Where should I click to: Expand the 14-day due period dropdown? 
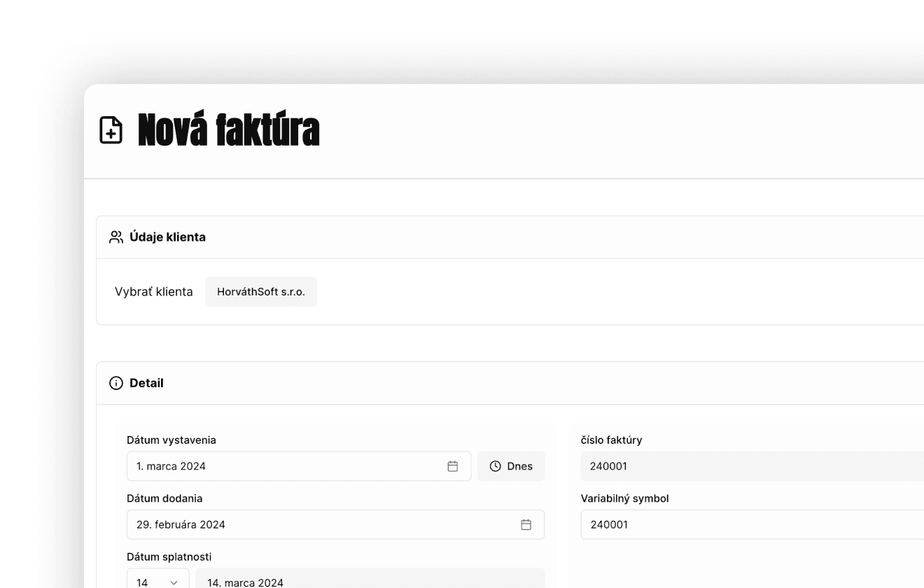click(x=158, y=580)
